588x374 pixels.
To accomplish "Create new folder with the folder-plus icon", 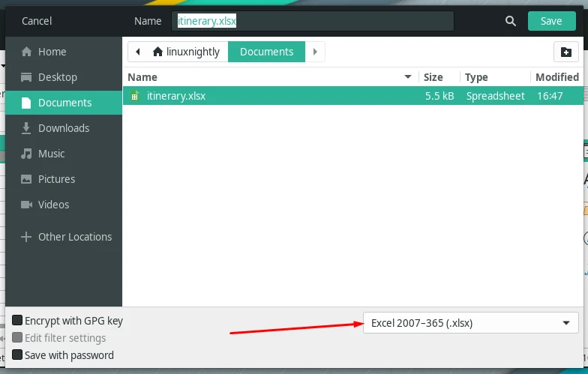I will click(x=565, y=52).
